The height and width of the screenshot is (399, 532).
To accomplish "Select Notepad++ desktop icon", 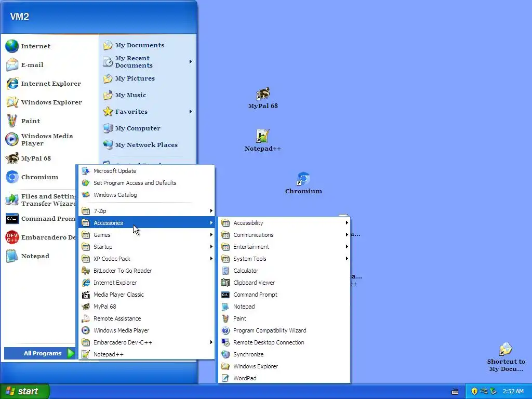I will click(x=262, y=140).
